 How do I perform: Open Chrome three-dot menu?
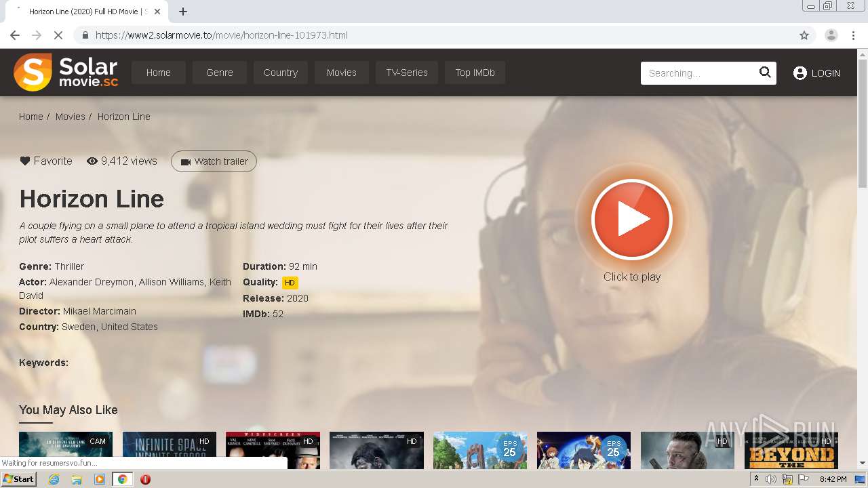[x=854, y=35]
